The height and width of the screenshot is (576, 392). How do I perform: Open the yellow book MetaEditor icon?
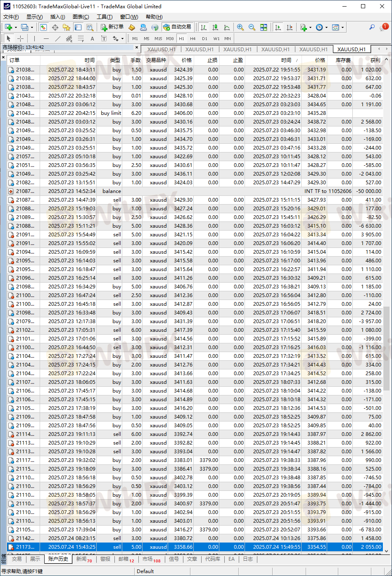[x=132, y=27]
